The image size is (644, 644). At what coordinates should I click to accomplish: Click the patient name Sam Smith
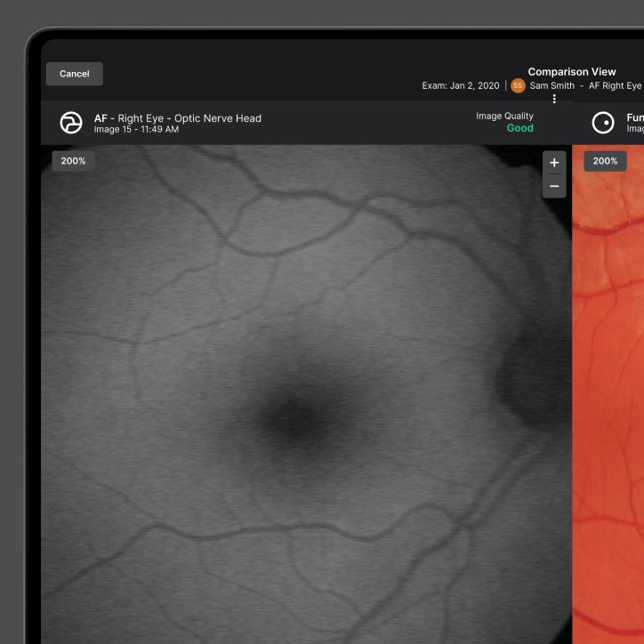552,86
